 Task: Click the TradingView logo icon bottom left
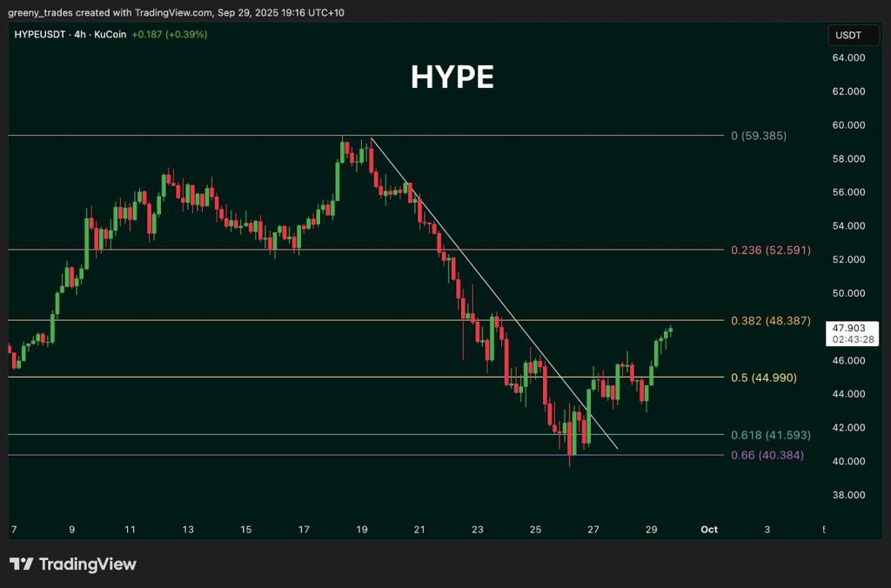click(x=20, y=564)
